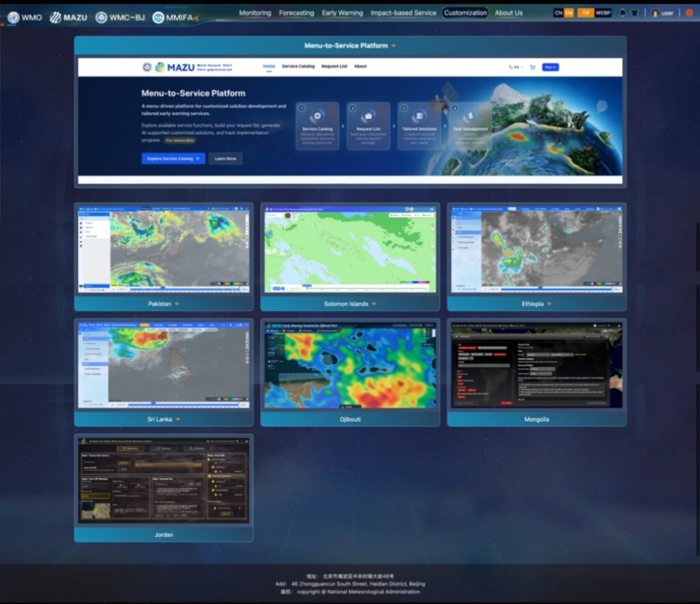Click the copyright National Meteorological Administration text

[358, 592]
